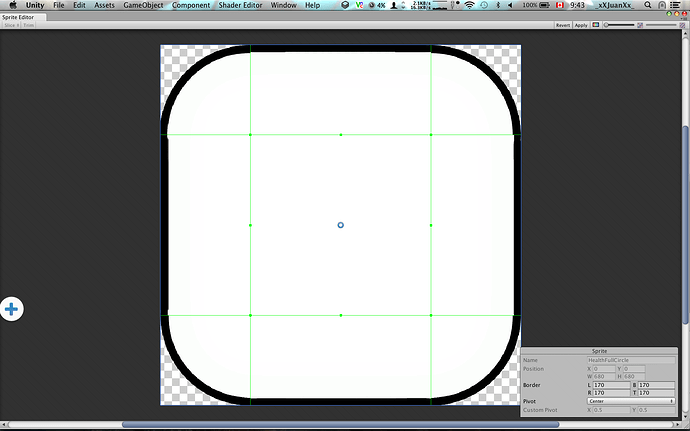Viewport: 690px width, 431px height.
Task: Open the _xXJuanXx_ user menu
Action: tap(613, 5)
